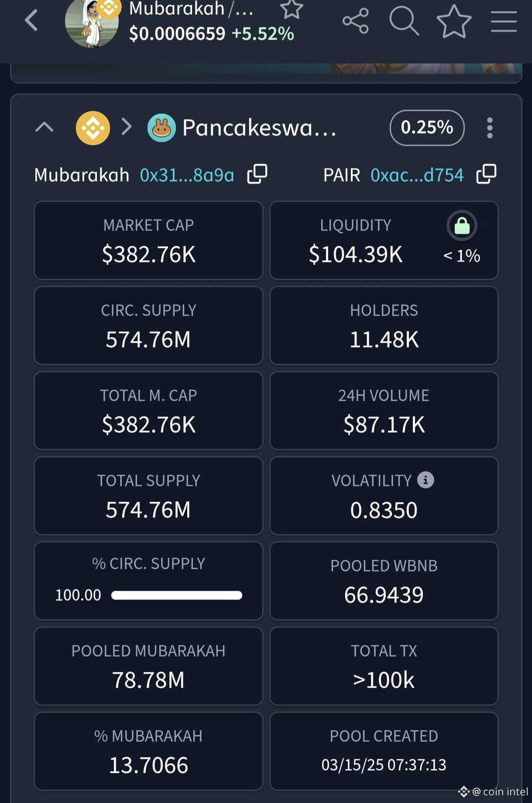Collapse the pool details panel
532x803 pixels.
click(x=44, y=128)
